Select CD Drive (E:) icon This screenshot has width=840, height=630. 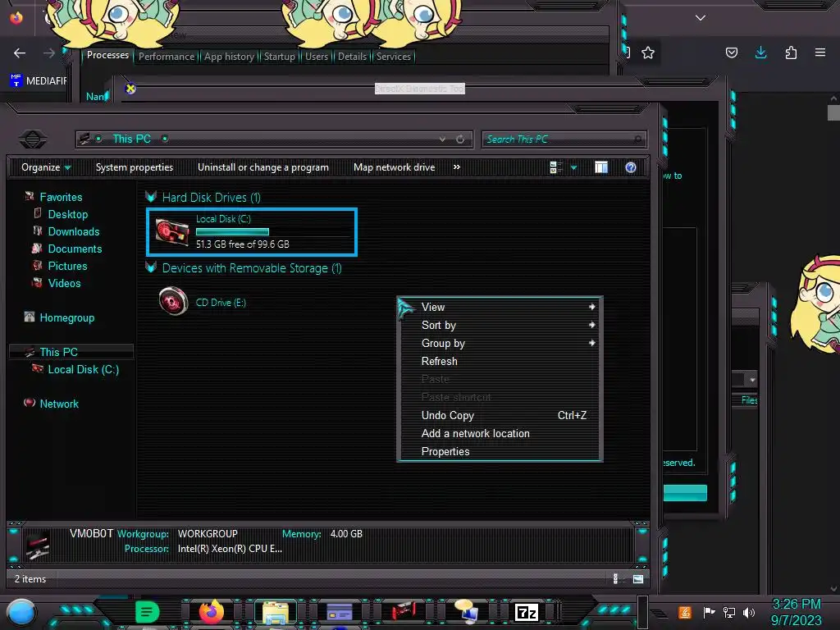click(x=174, y=300)
